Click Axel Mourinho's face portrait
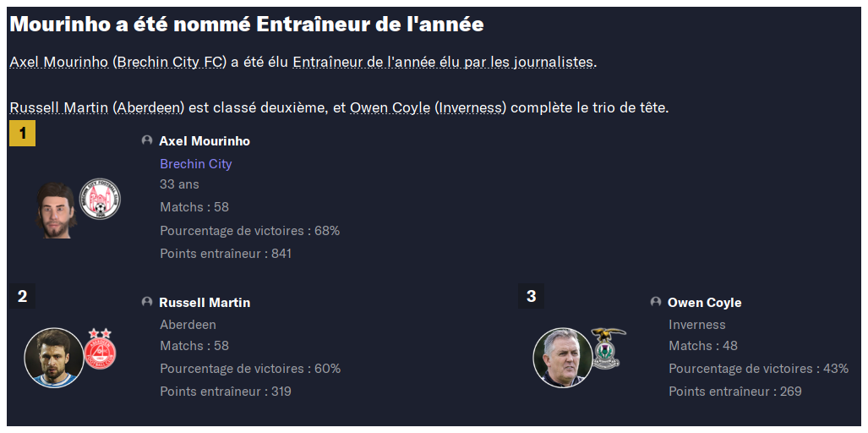This screenshot has width=868, height=433. [56, 211]
